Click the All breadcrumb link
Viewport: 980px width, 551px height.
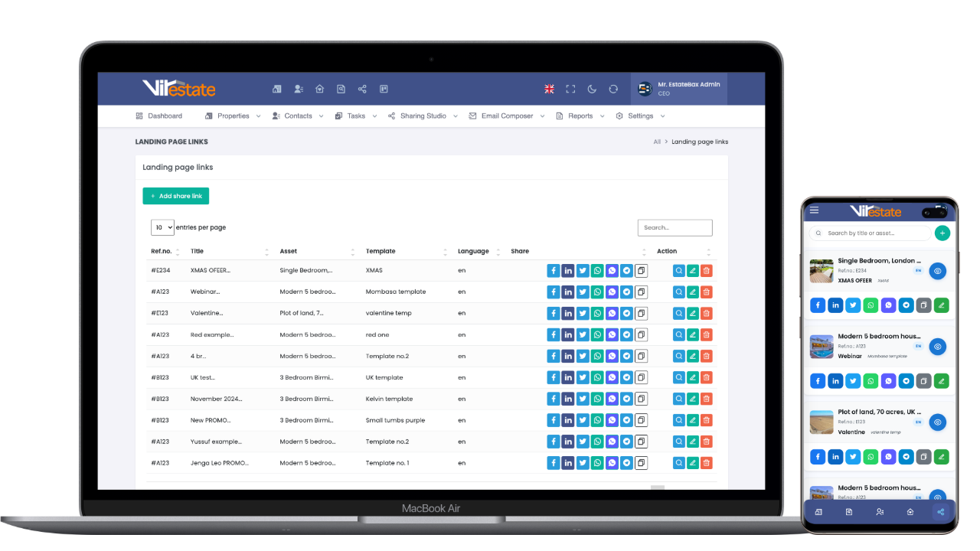[x=657, y=142]
